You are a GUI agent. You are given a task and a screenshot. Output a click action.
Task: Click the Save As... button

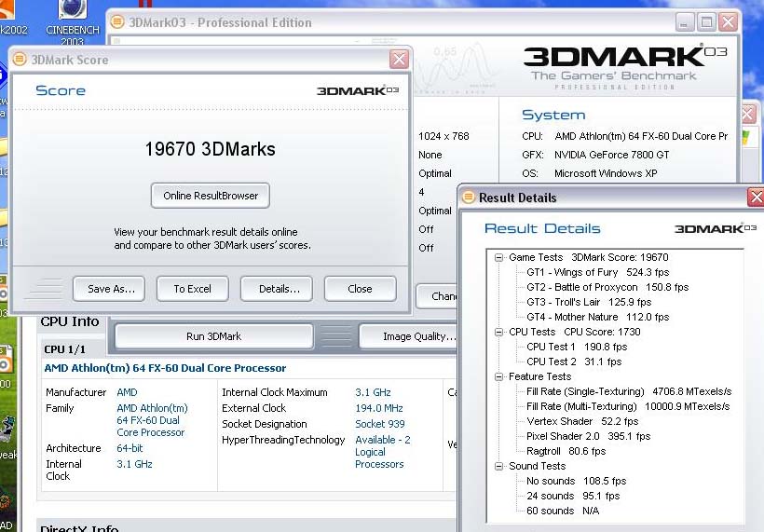109,289
